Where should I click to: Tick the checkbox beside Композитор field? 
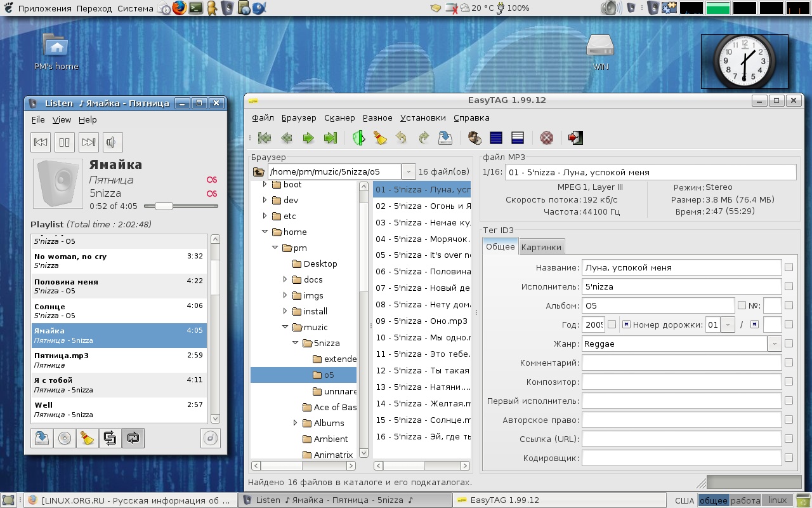pos(789,382)
